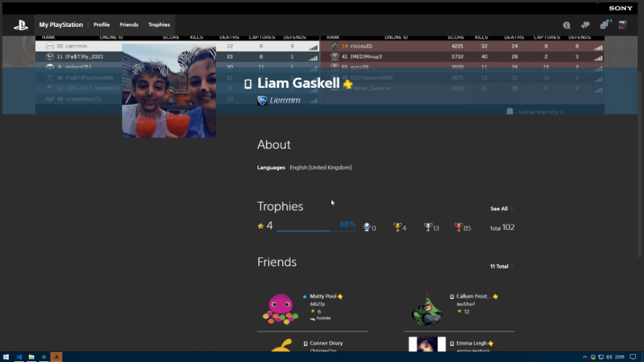The image size is (644, 362).
Task: Click the 68% trophy progress bar
Action: click(316, 231)
